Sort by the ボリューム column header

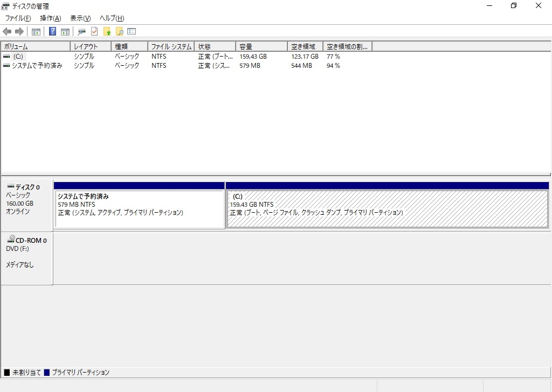pos(36,46)
